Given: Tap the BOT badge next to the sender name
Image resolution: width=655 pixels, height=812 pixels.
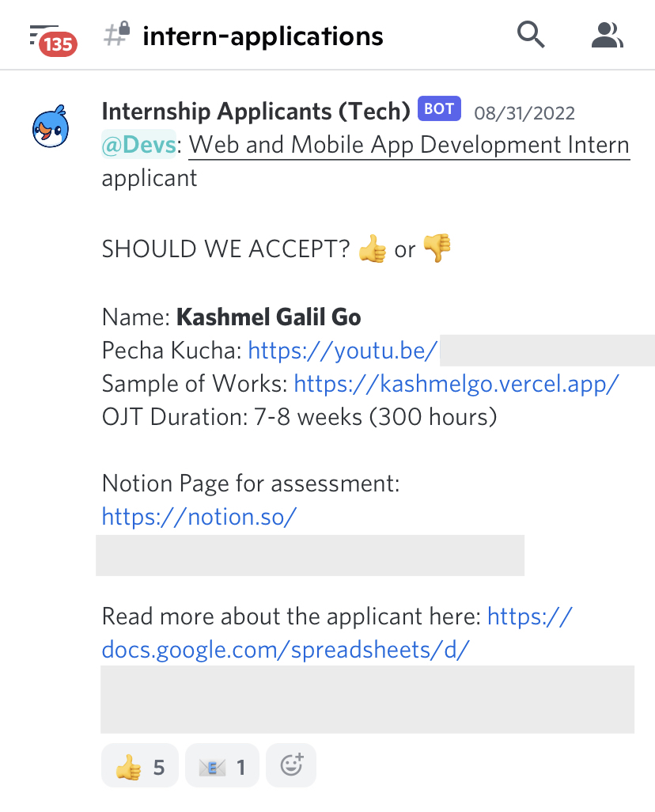Looking at the screenshot, I should (x=438, y=109).
